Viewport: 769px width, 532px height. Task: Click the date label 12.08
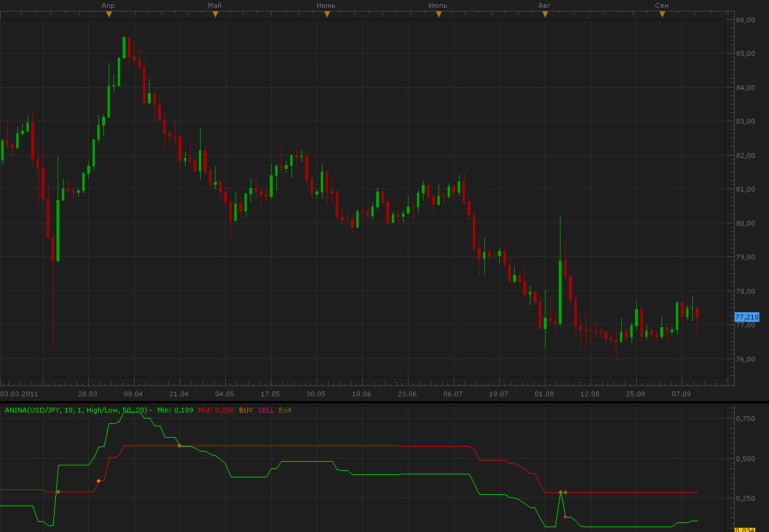590,394
